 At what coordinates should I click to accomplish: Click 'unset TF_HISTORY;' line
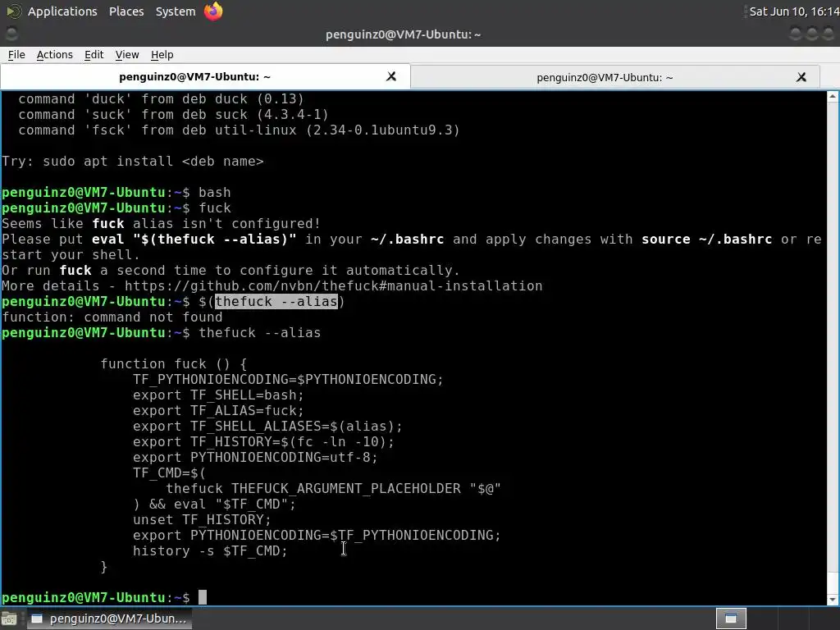click(x=202, y=519)
